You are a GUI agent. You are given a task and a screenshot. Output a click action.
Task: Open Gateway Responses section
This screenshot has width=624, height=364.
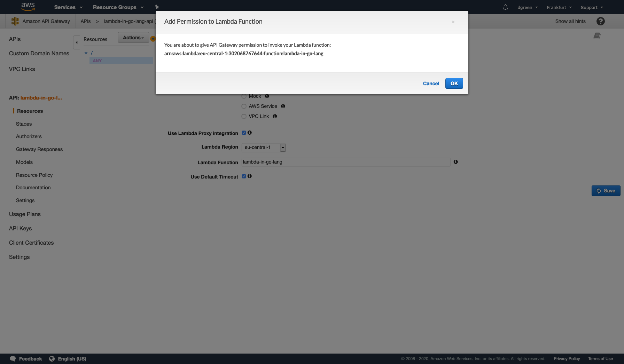(39, 149)
